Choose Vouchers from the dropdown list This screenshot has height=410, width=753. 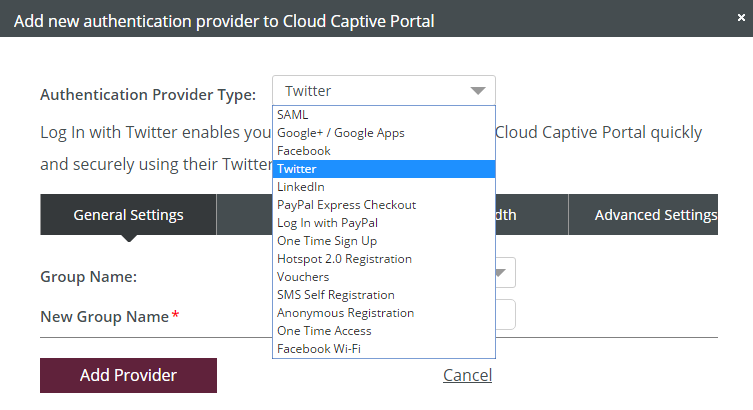click(x=384, y=277)
